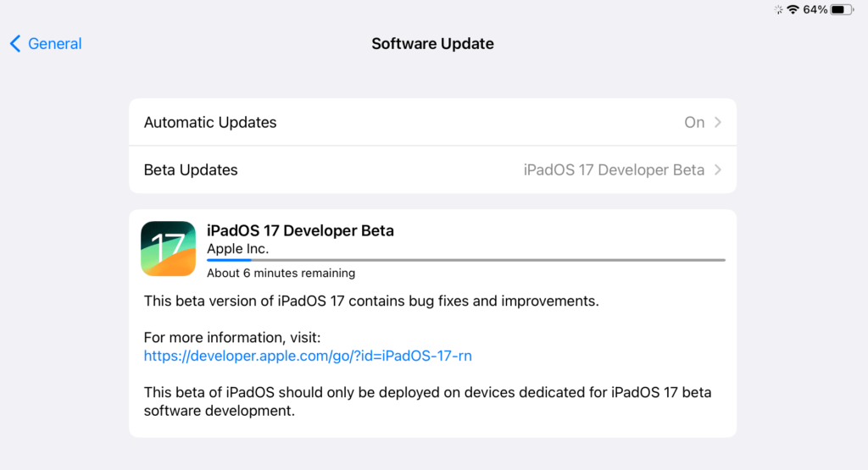Tap the 64% battery percentage
This screenshot has width=868, height=470.
click(815, 9)
